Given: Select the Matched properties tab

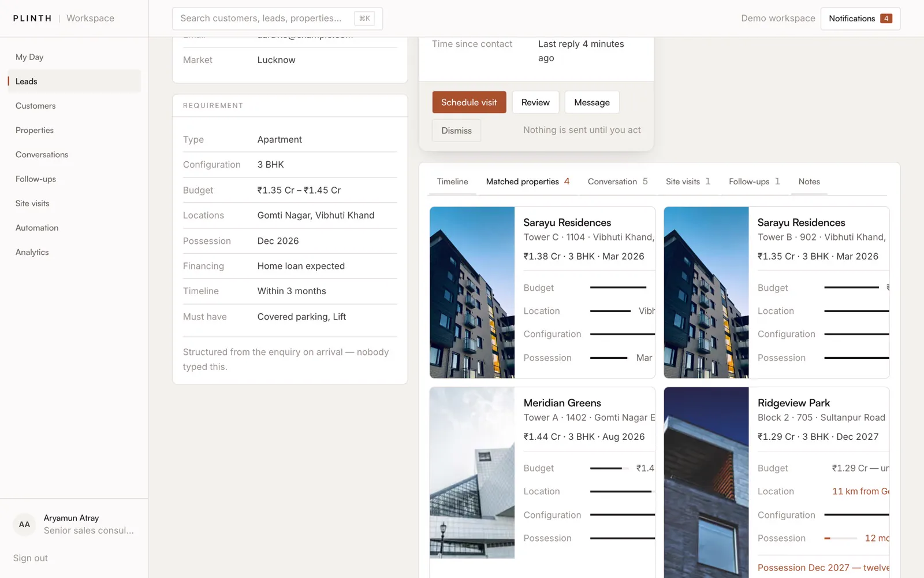Looking at the screenshot, I should coord(528,181).
